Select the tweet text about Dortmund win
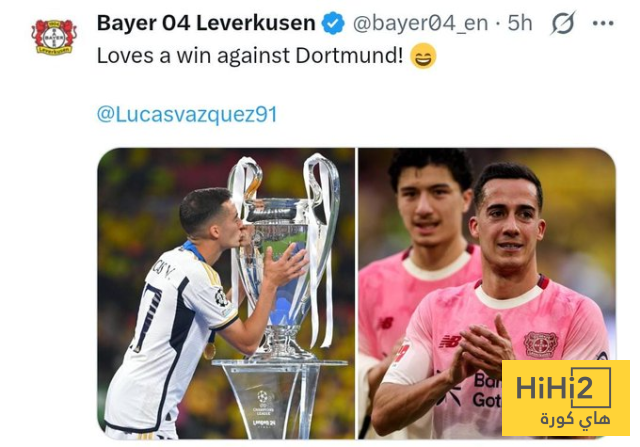Image resolution: width=640 pixels, height=447 pixels. [250, 56]
